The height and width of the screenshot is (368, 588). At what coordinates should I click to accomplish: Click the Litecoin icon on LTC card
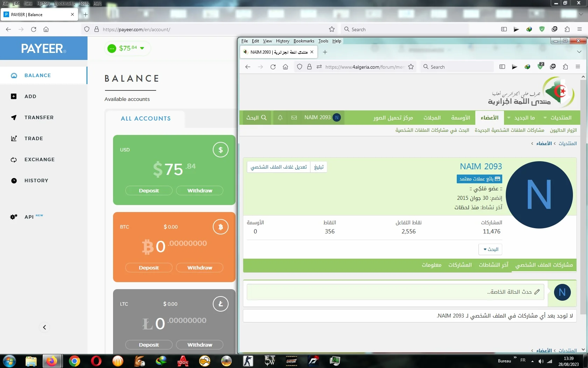(220, 304)
